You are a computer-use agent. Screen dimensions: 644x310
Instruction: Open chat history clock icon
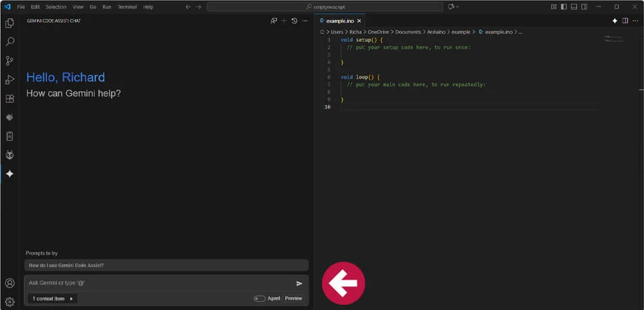pyautogui.click(x=294, y=21)
